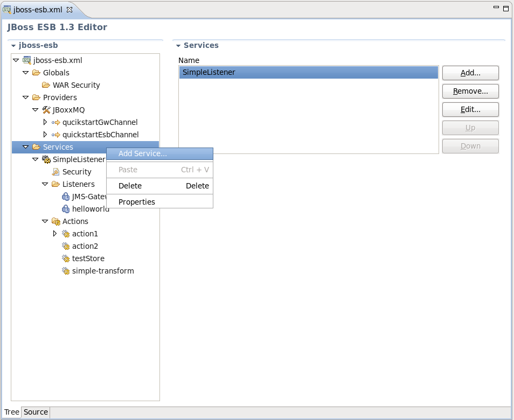Expand the quickstartGwChannel node

[45, 122]
